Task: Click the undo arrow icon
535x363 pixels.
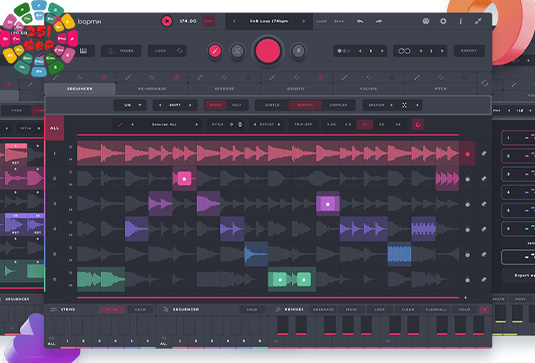Action: click(x=360, y=21)
